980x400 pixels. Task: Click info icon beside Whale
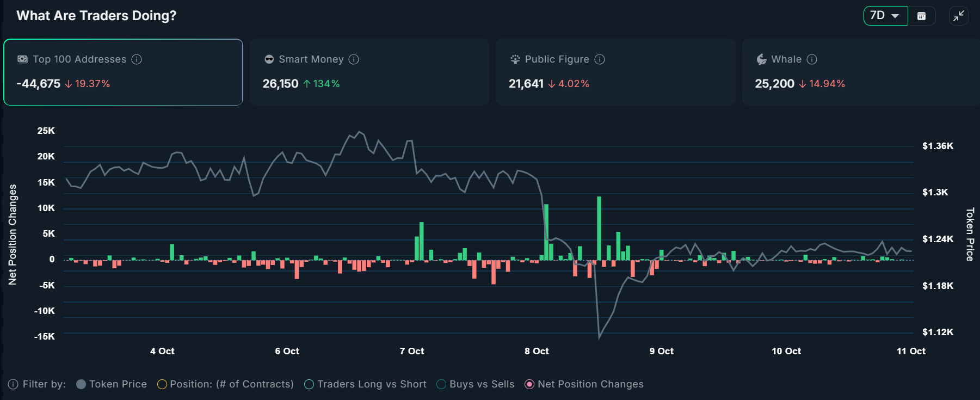click(x=812, y=59)
